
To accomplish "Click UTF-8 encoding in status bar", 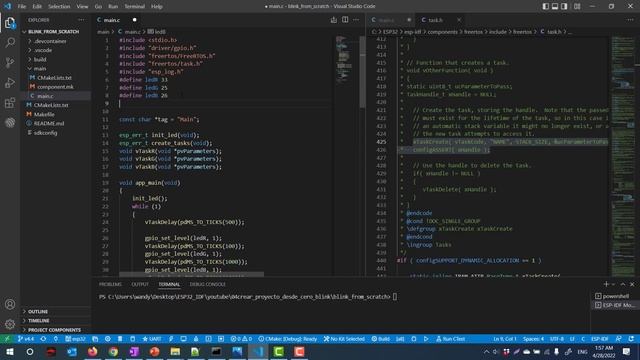I will (557, 339).
